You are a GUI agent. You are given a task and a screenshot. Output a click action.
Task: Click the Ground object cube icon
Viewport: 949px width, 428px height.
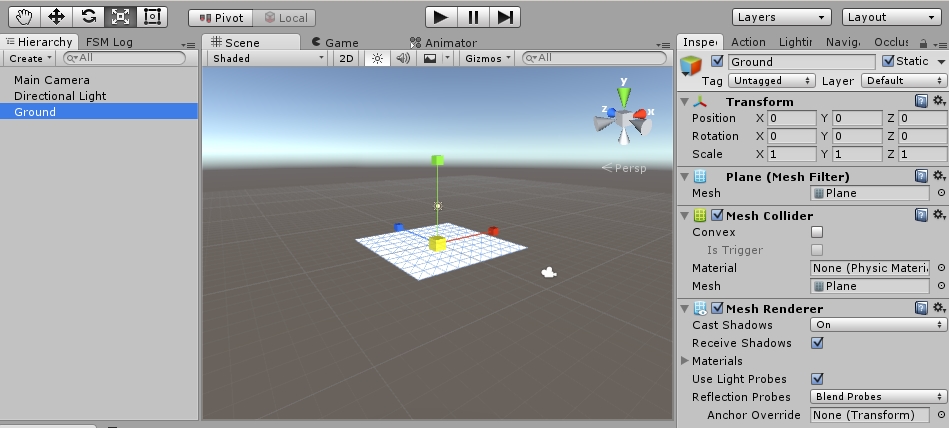pyautogui.click(x=691, y=65)
